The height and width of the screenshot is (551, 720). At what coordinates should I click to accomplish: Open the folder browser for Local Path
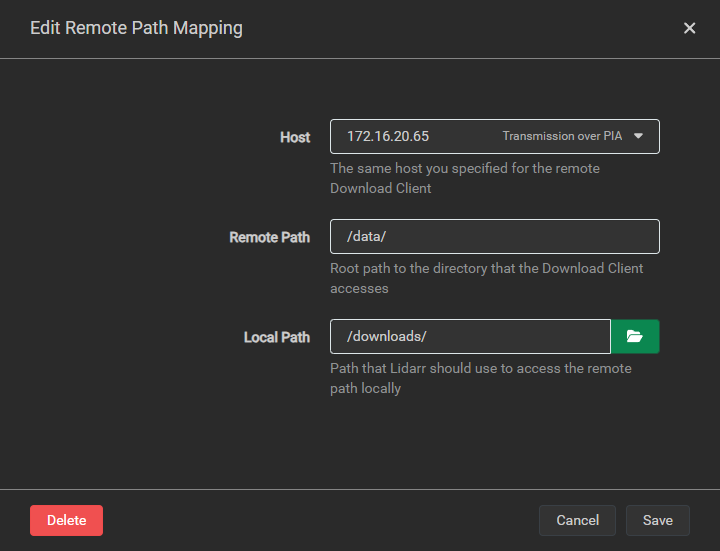point(635,337)
